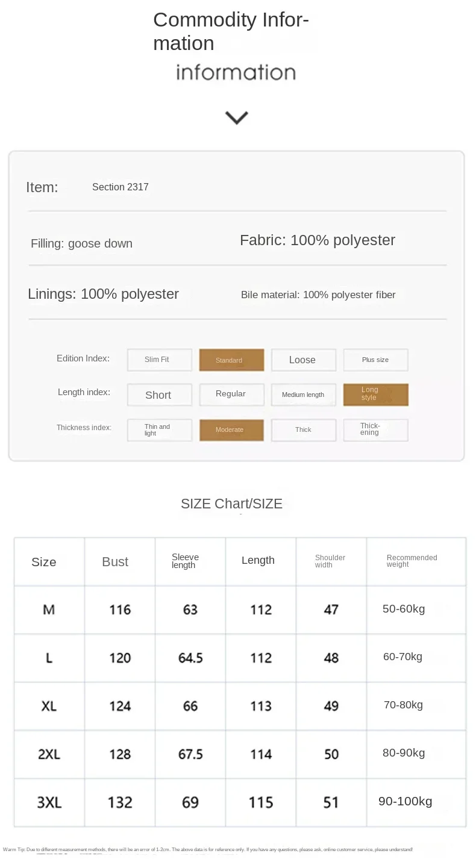Click the Recommended weight column header
Image resolution: width=476 pixels, height=868 pixels.
point(412,561)
